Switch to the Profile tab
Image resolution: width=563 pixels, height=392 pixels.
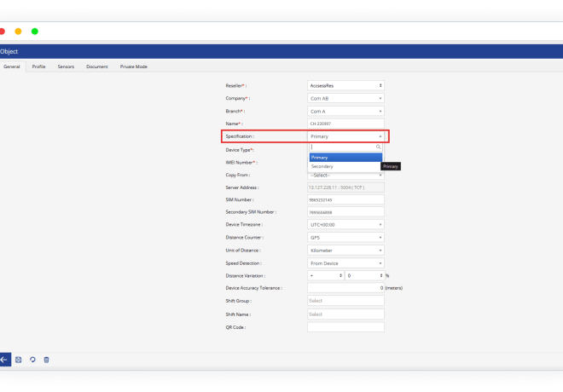click(38, 66)
